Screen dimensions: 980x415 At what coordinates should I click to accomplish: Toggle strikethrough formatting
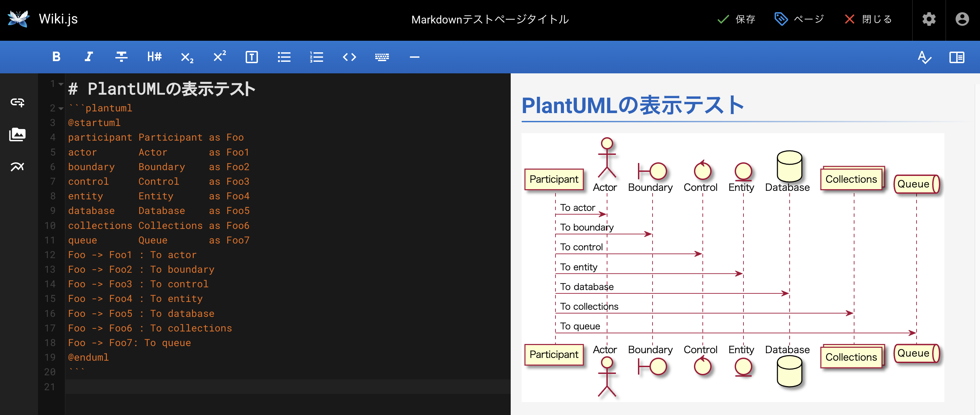pyautogui.click(x=121, y=57)
